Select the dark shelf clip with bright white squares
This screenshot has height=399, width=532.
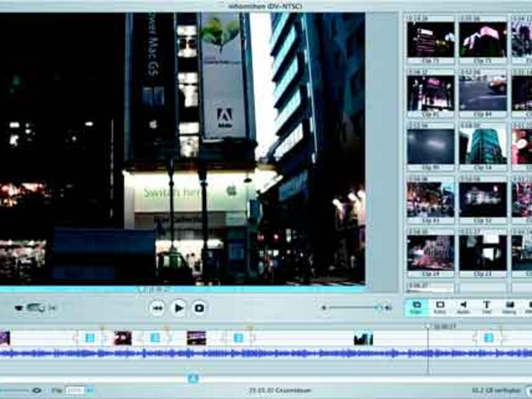tap(483, 253)
